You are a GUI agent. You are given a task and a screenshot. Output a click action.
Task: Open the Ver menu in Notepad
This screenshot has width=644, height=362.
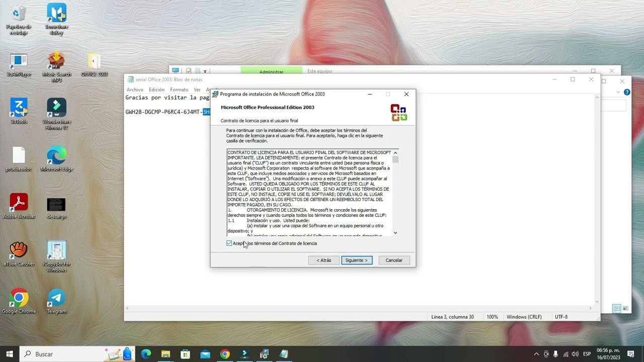197,89
